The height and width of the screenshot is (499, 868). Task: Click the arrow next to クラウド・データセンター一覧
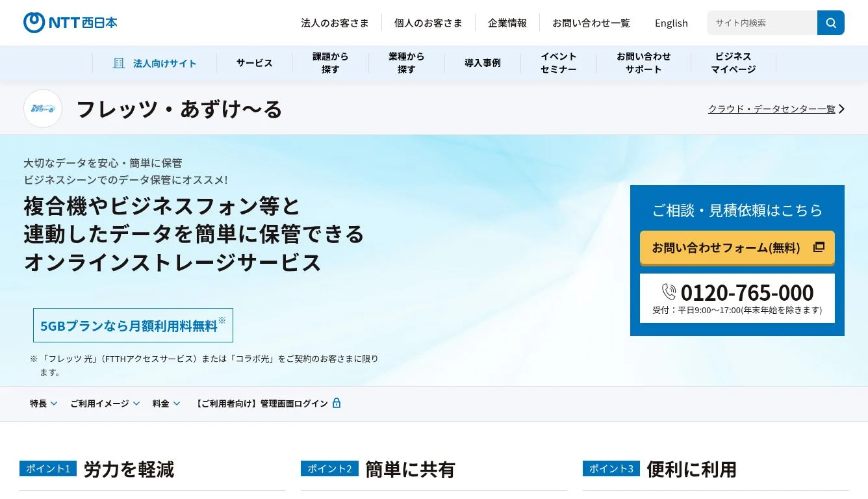click(x=841, y=109)
